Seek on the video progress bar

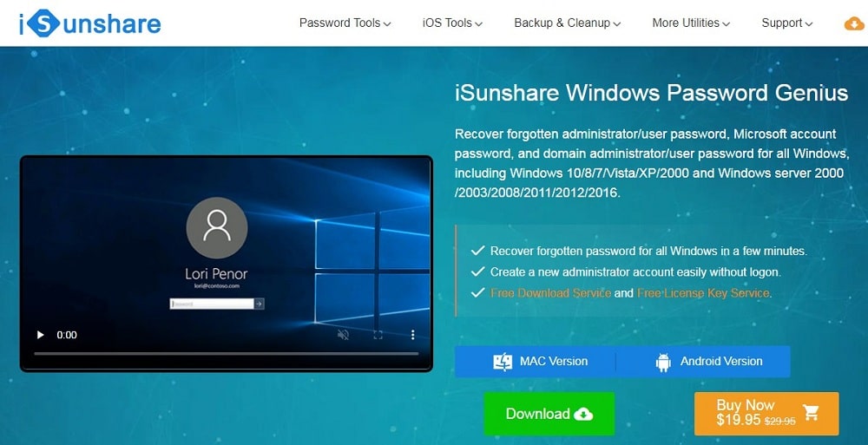pos(227,353)
